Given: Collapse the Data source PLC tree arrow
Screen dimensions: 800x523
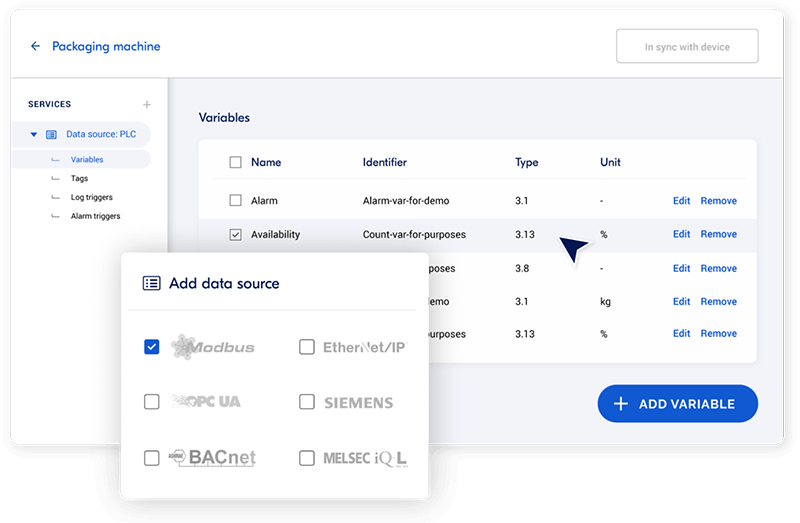Looking at the screenshot, I should point(33,134).
